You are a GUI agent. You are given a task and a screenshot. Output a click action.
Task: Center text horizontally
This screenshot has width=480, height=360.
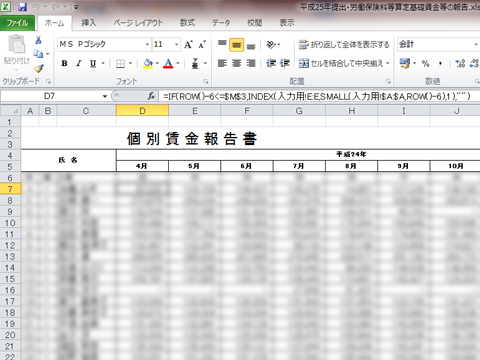(x=236, y=63)
